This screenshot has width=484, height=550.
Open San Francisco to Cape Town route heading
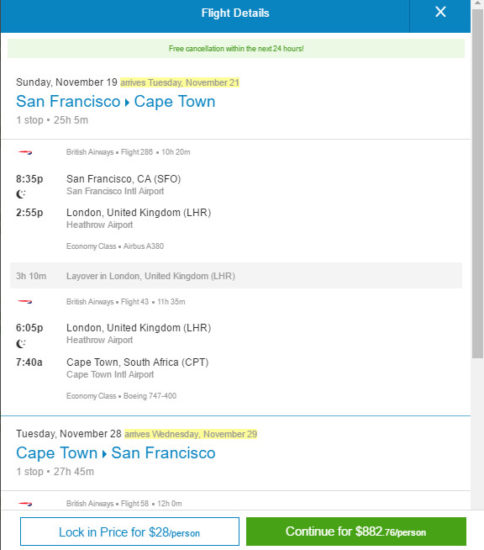[x=116, y=102]
